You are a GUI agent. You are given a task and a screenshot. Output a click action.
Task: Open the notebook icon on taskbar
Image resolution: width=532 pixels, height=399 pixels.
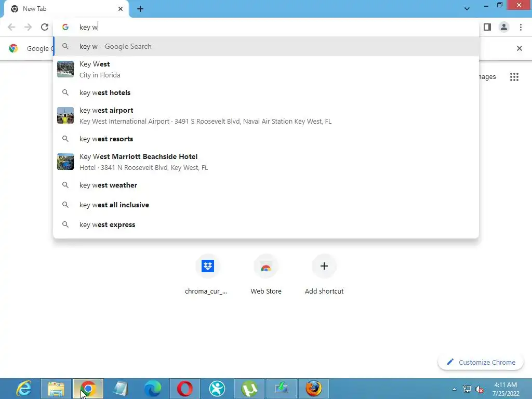point(121,389)
